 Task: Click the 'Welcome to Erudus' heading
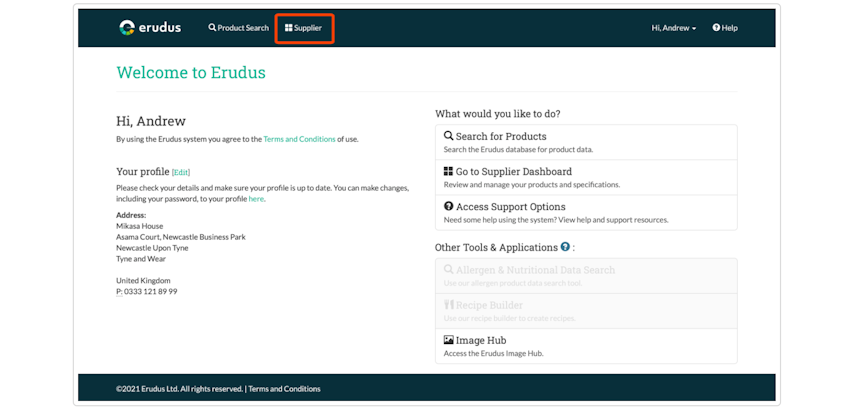click(x=191, y=72)
